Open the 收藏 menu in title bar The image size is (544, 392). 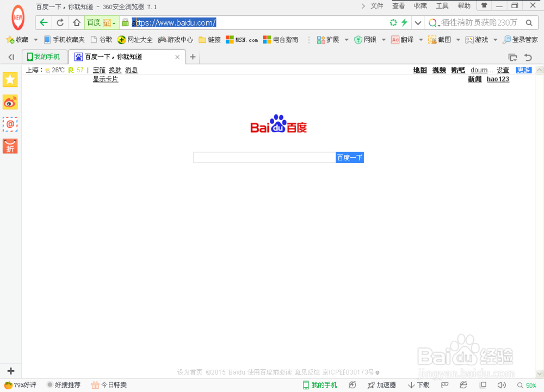click(x=420, y=5)
